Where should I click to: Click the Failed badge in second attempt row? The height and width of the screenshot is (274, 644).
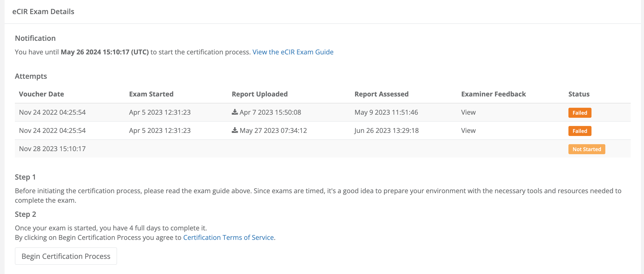[579, 131]
